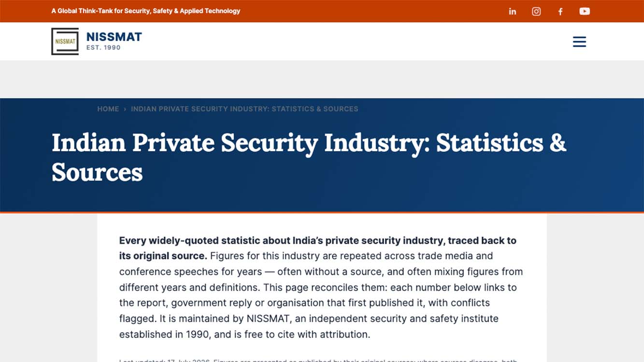
Task: Click the Global Think-Tank tagline
Action: pyautogui.click(x=146, y=11)
